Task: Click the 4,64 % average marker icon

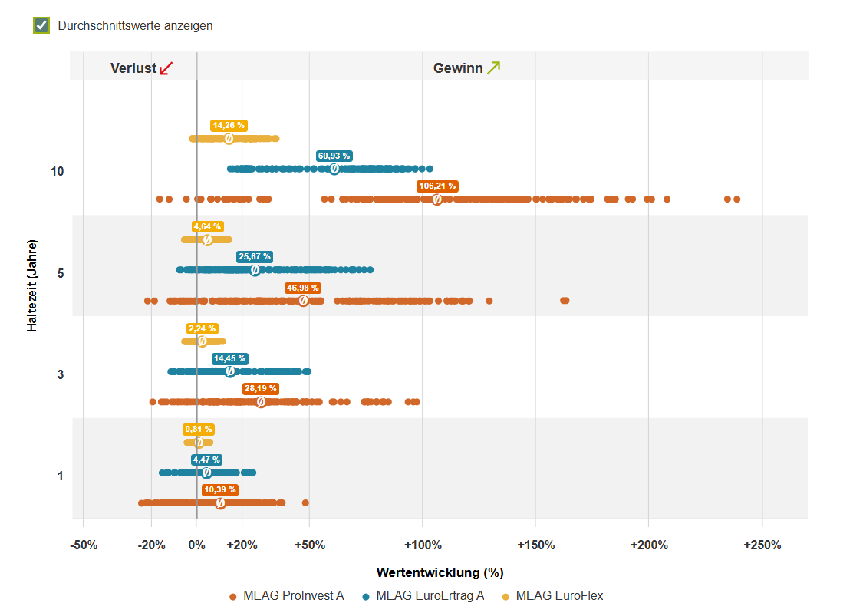Action: [x=207, y=239]
